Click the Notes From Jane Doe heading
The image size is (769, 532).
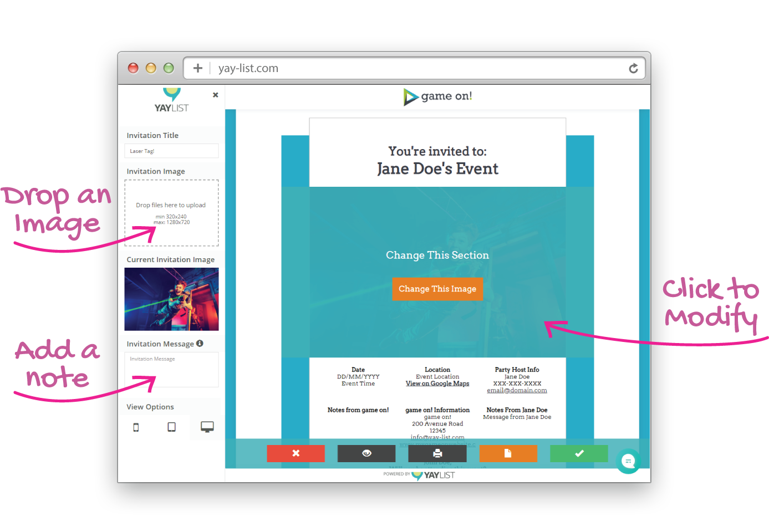coord(517,410)
